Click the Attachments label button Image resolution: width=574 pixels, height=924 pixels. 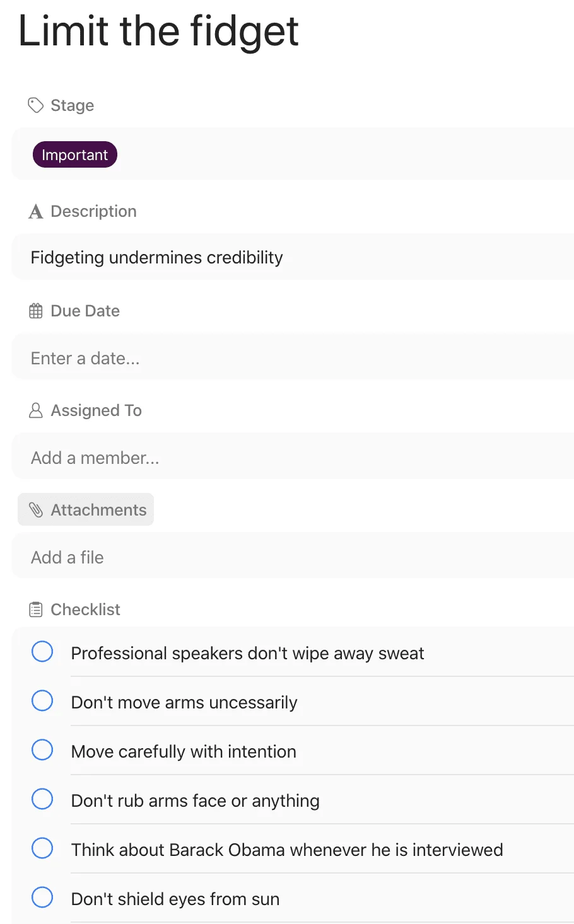[x=86, y=509]
